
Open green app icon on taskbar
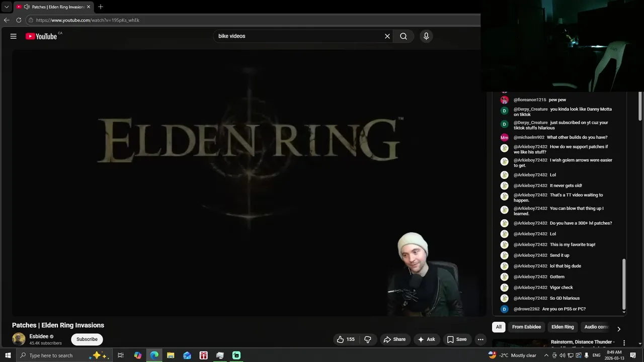tap(236, 355)
